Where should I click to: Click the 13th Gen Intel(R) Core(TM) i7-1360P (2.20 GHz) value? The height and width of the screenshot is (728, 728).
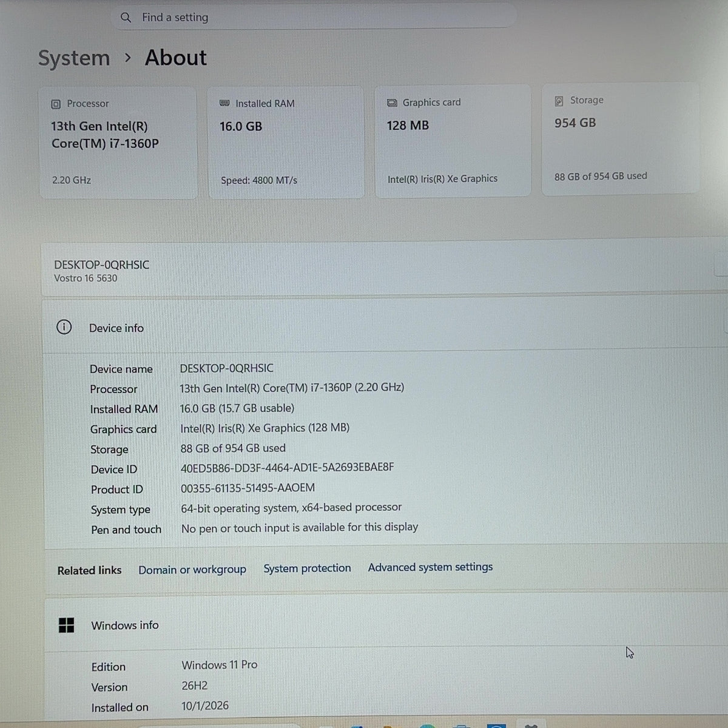(292, 388)
